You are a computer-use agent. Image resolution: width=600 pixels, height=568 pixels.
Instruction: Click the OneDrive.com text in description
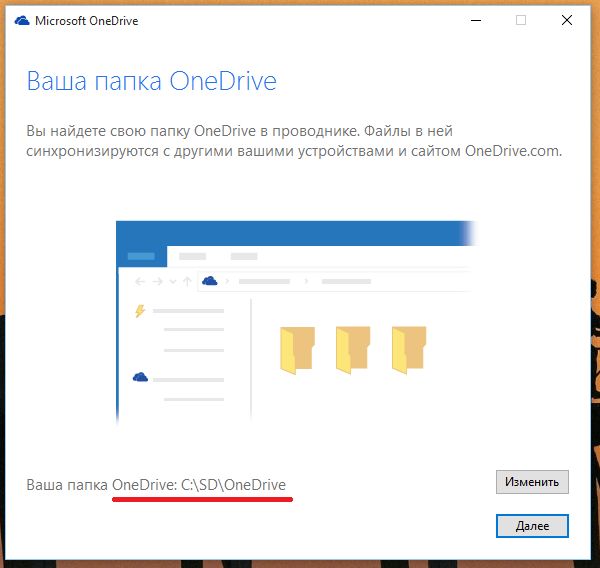(513, 152)
